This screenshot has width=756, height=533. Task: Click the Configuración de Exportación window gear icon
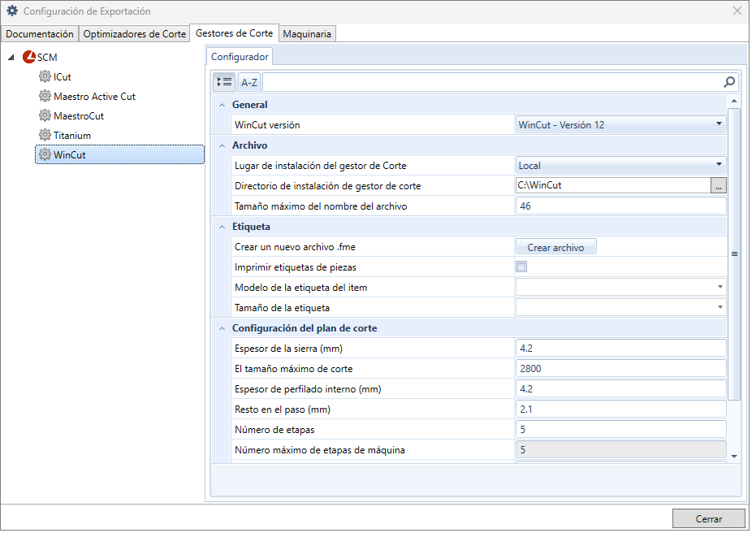point(12,11)
